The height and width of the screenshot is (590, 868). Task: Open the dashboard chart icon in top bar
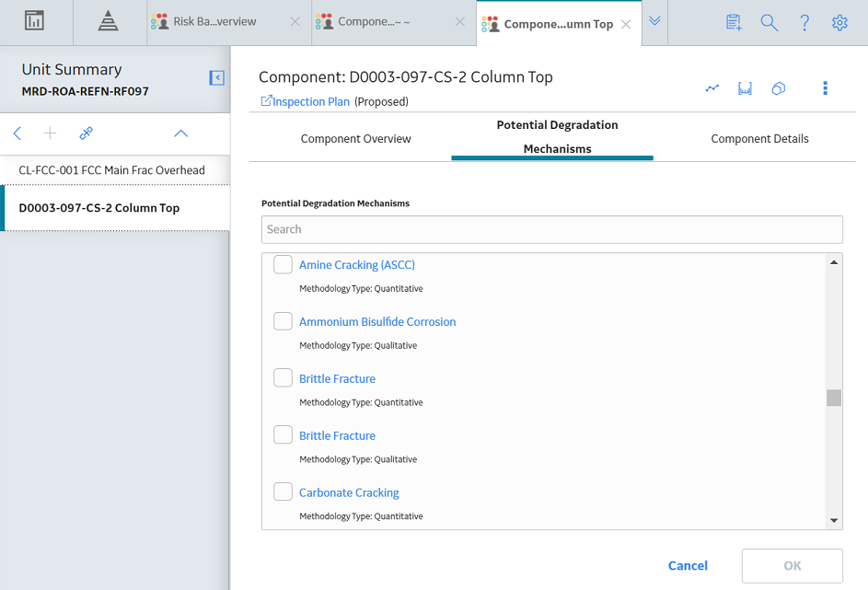click(x=34, y=21)
